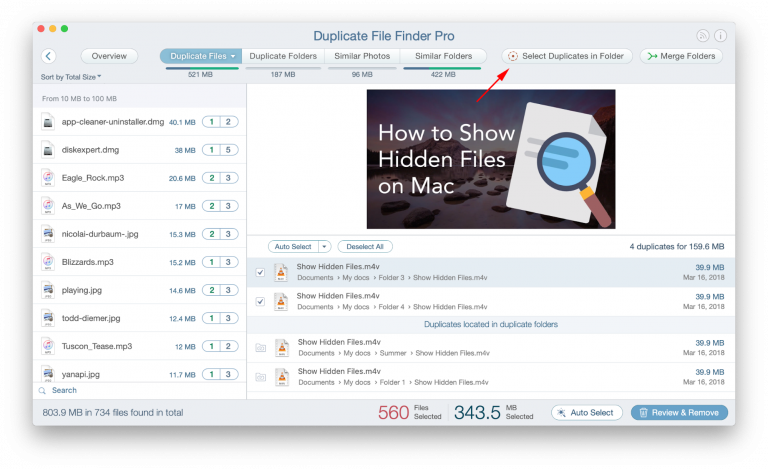This screenshot has height=469, width=768.
Task: Click Duplicates located in duplicate folders header
Action: point(491,325)
